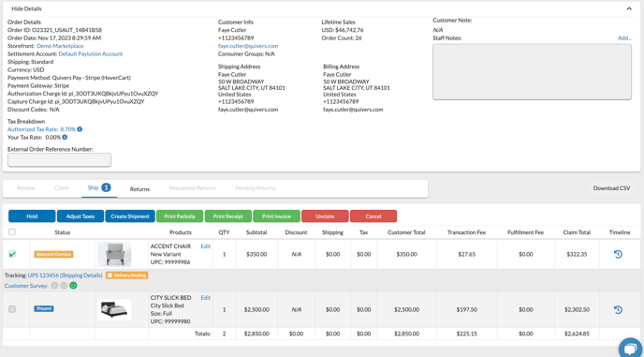Click the Create Shipment button

[130, 216]
